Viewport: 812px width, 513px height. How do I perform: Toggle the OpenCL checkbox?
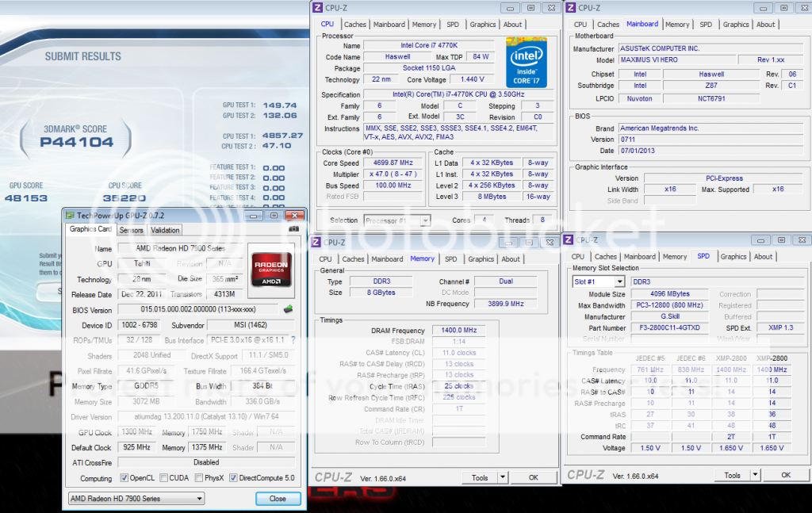tap(124, 478)
